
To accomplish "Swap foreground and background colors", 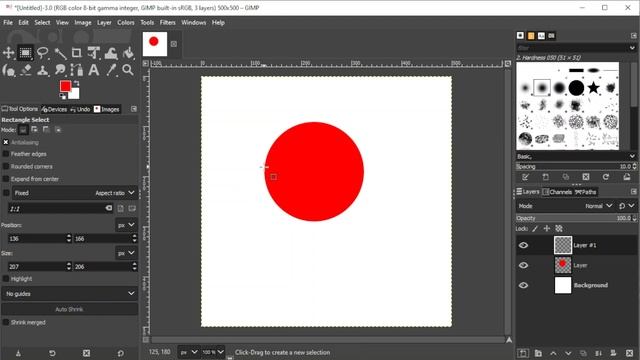I will pyautogui.click(x=76, y=83).
